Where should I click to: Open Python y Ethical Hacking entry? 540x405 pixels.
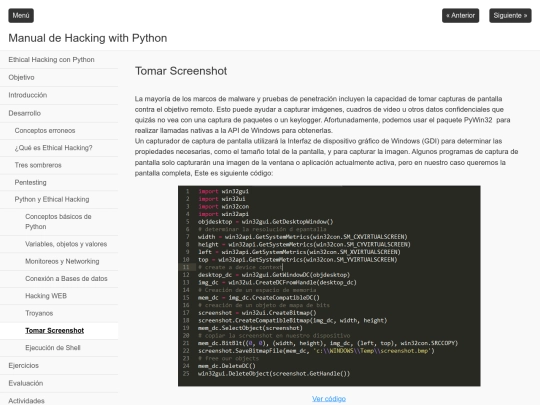tap(52, 199)
